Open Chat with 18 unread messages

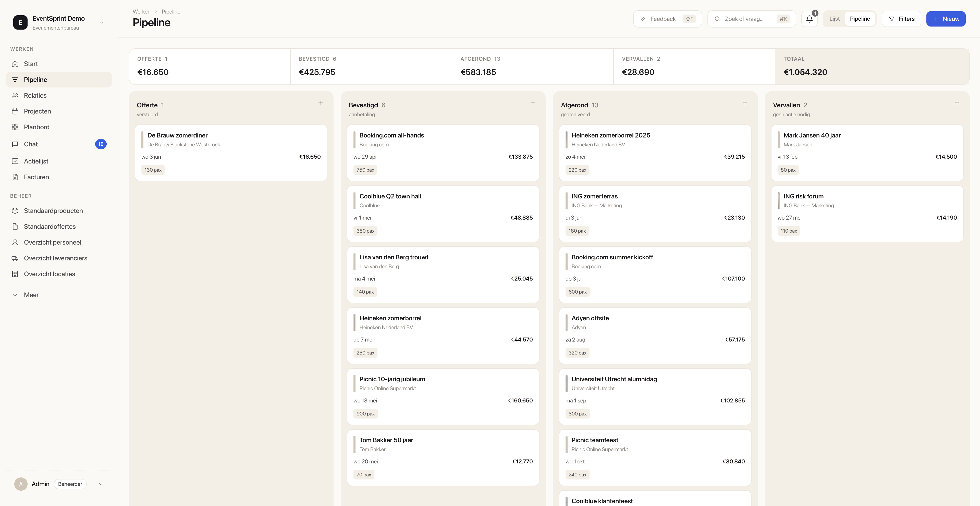31,144
